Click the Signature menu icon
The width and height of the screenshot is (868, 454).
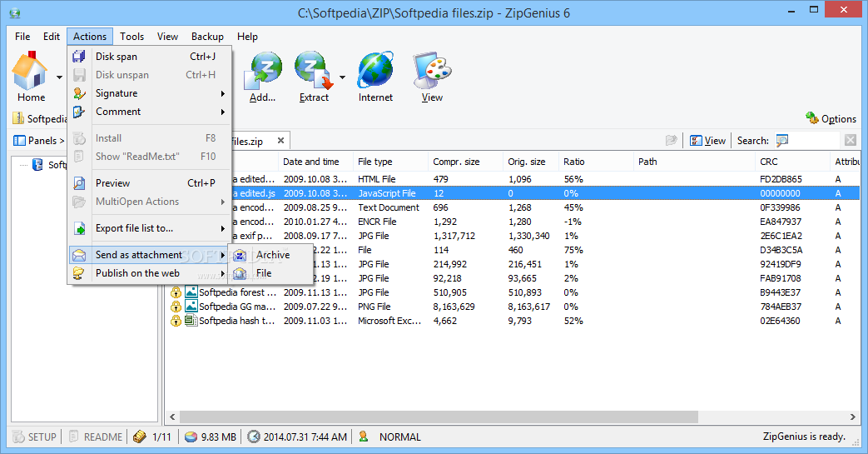[x=79, y=93]
